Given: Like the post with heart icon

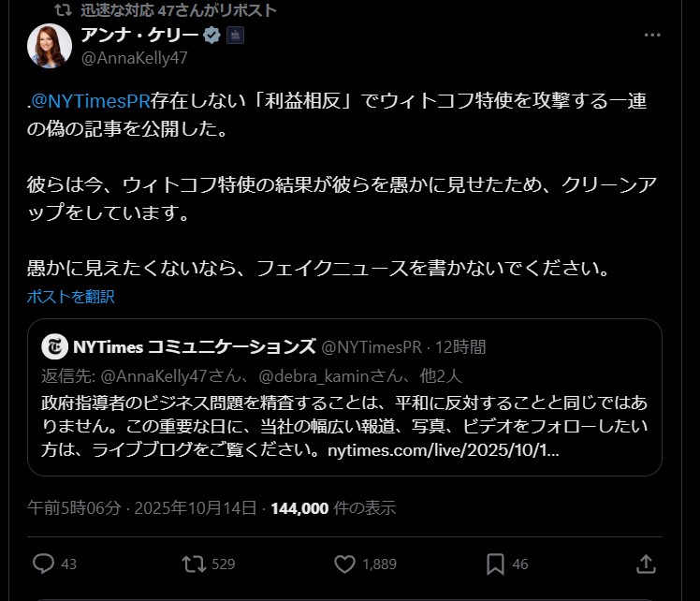Looking at the screenshot, I should [x=345, y=564].
